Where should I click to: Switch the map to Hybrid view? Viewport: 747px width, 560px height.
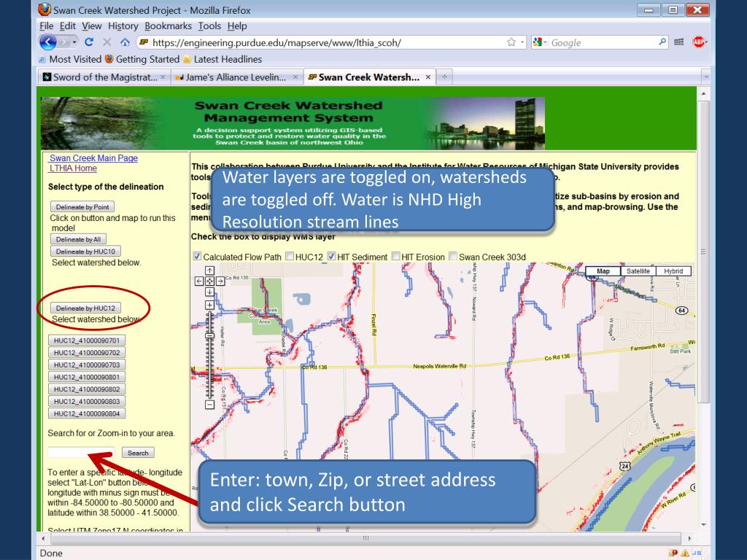point(673,271)
